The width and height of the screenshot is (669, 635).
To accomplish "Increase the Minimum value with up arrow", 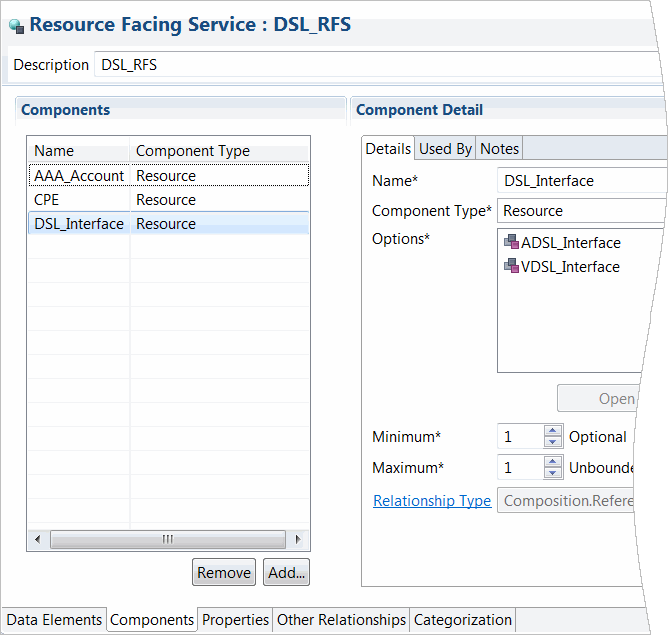I will click(x=553, y=430).
